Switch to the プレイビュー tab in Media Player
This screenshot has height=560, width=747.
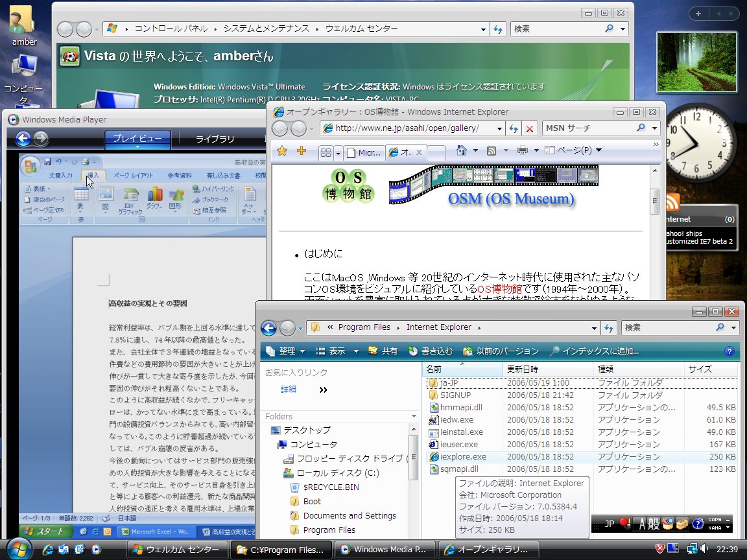point(137,139)
